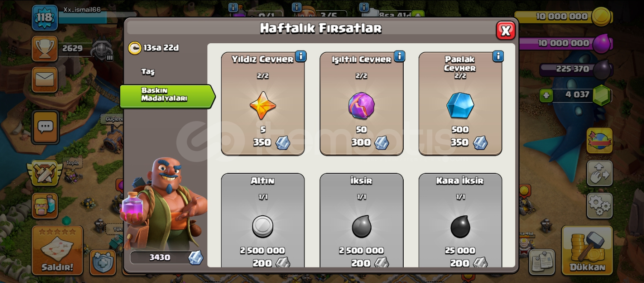Screen dimensions: 644x283
Task: Close the Haftalık Fırsatlar window
Action: tap(506, 30)
